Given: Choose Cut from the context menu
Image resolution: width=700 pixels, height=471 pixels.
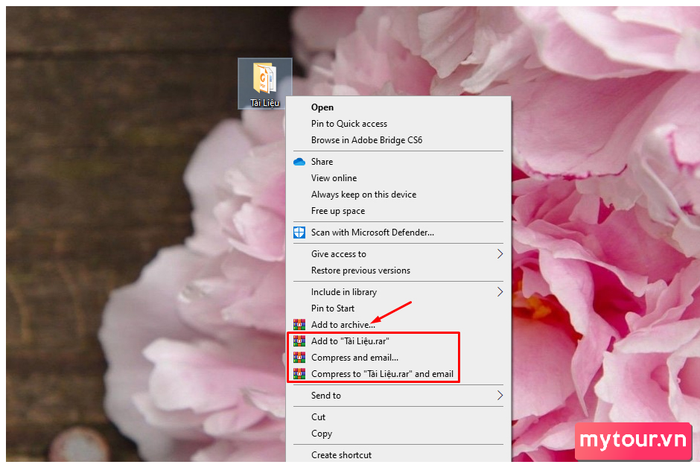Looking at the screenshot, I should coord(398,417).
